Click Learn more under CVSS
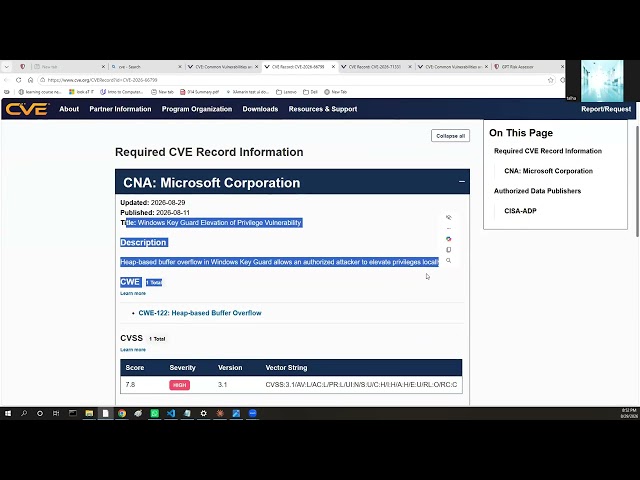This screenshot has height=480, width=640. pos(133,350)
